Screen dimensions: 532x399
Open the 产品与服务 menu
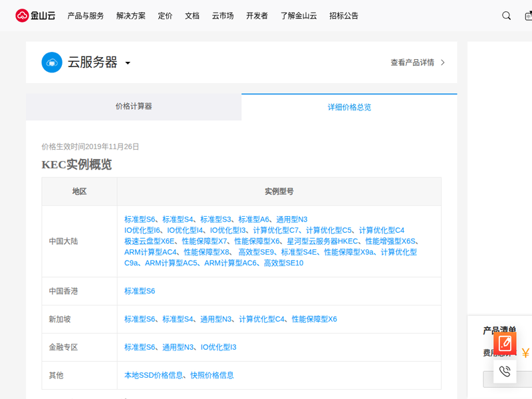click(86, 15)
